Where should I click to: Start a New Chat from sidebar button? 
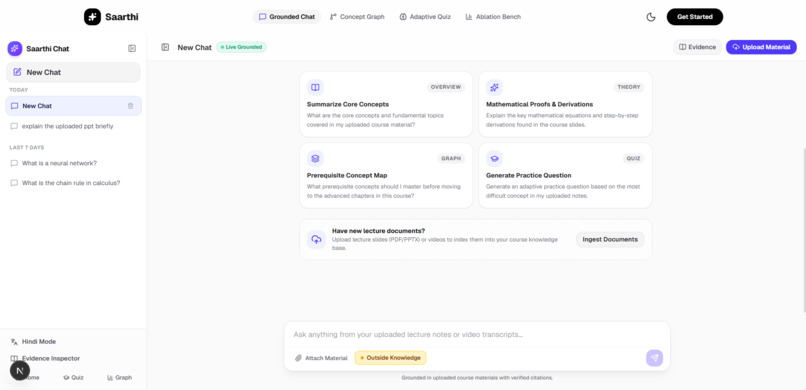click(73, 72)
